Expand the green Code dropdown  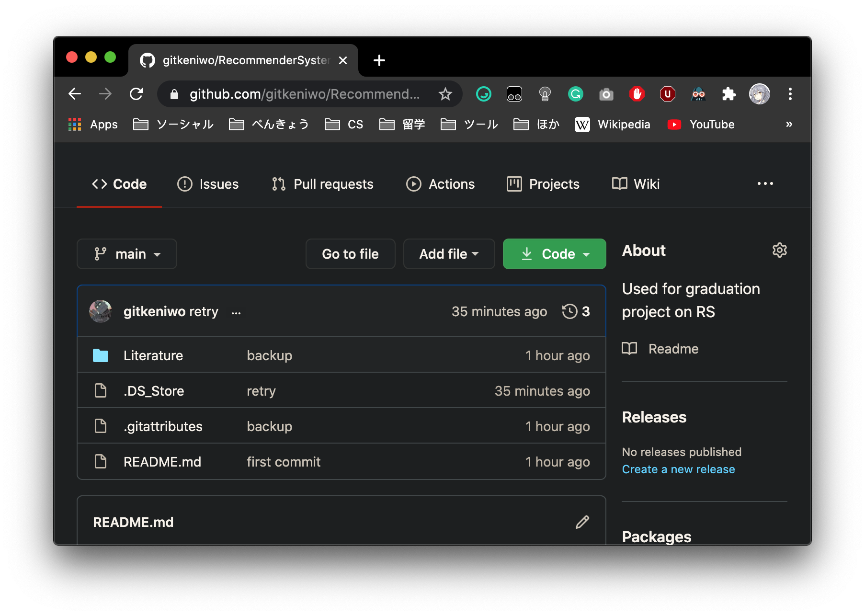tap(554, 254)
